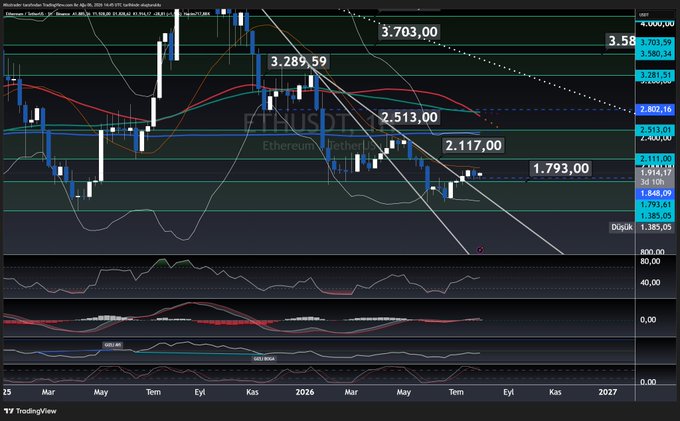680x421 pixels.
Task: Click the 2.513,01 price axis label
Action: 655,130
